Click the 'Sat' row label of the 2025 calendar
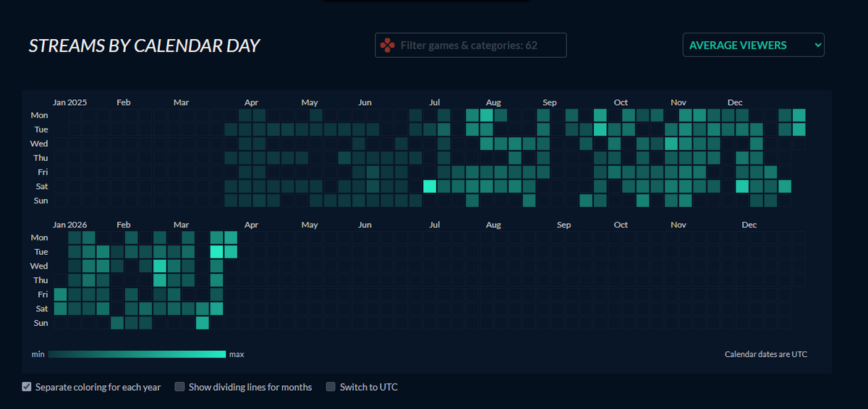Viewport: 868px width, 409px height. coord(42,186)
